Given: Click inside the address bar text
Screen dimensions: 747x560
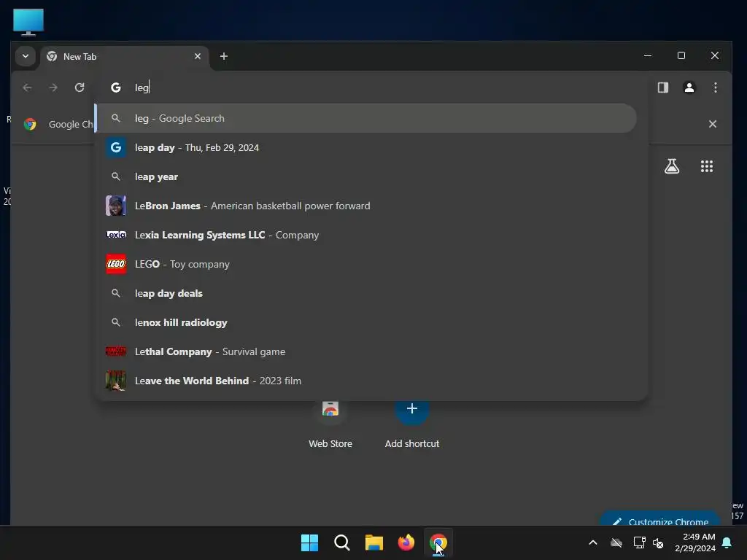Looking at the screenshot, I should pos(142,87).
